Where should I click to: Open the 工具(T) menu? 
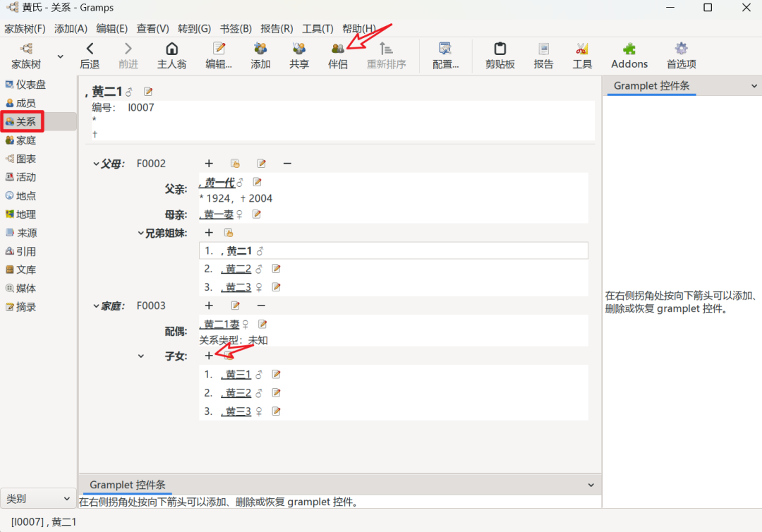coord(317,28)
